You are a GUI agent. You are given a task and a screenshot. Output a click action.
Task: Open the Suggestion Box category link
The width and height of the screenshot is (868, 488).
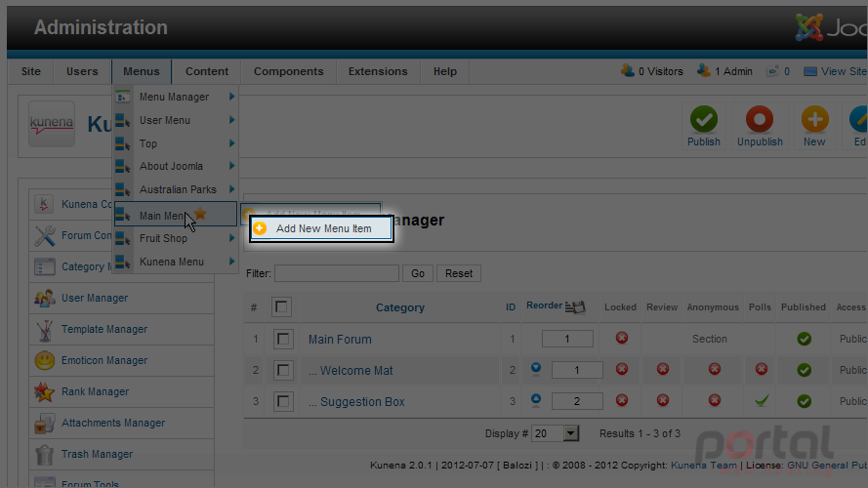point(362,402)
